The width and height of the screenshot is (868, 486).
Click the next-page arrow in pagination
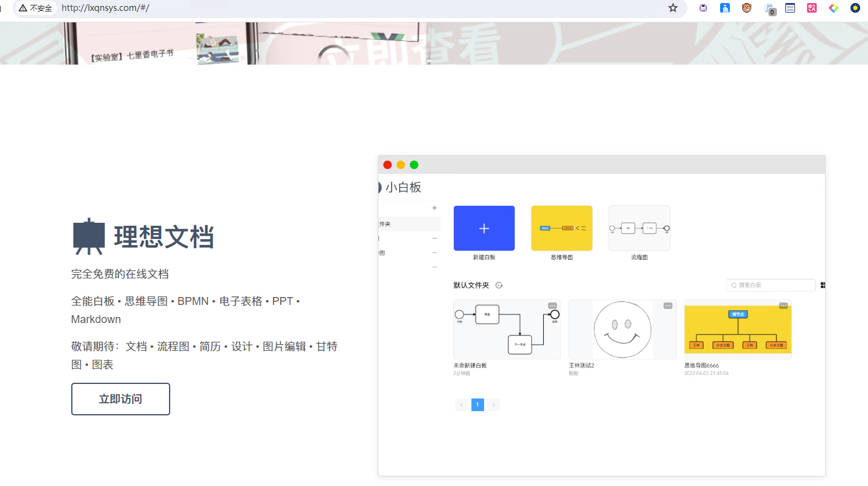click(x=494, y=404)
